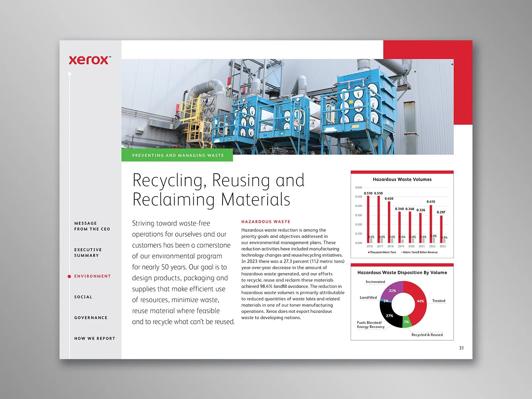Select the Environment navigation item

tap(92, 276)
